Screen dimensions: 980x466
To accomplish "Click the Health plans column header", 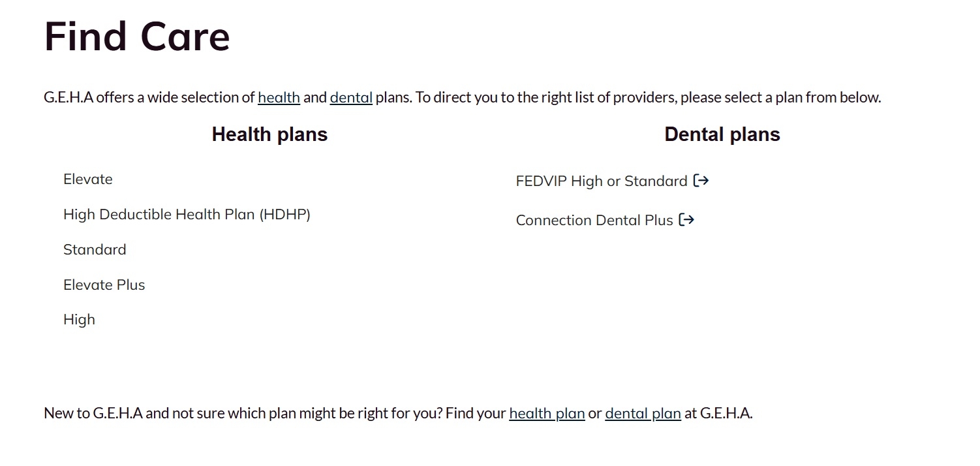I will pos(269,134).
